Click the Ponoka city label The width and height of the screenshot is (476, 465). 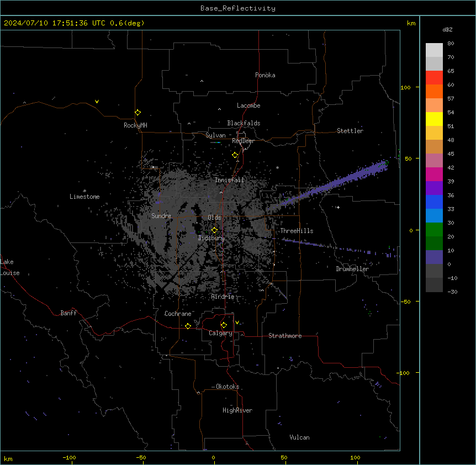(x=265, y=75)
